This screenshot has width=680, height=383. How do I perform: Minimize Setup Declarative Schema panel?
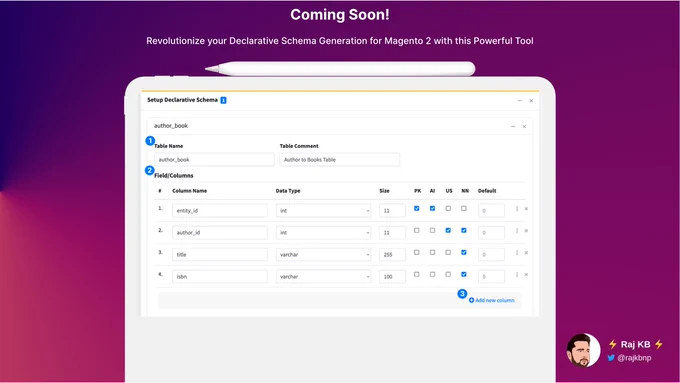tap(520, 101)
